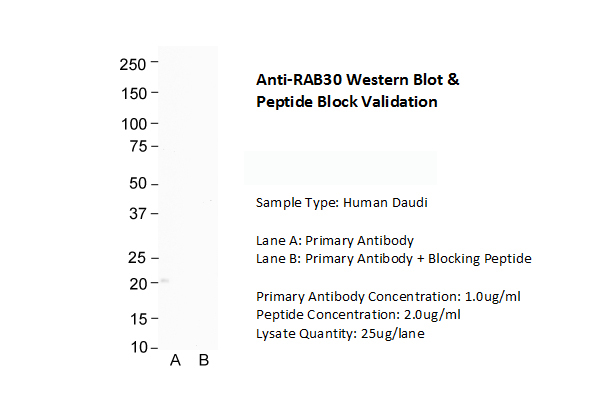Click the Lysate Quantity: 25ug/lane text
The width and height of the screenshot is (600, 400).
click(341, 334)
